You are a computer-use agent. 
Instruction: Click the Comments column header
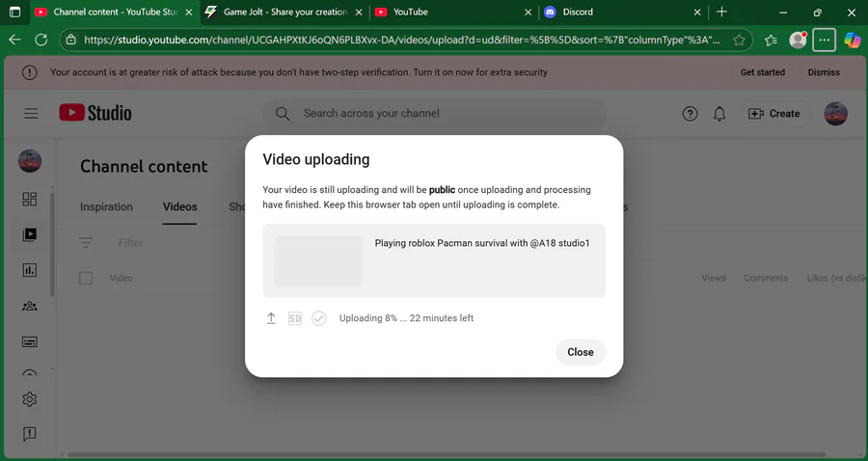click(766, 278)
